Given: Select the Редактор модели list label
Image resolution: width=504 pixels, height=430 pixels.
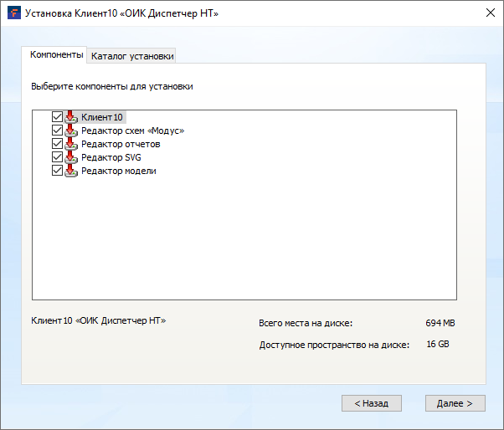Looking at the screenshot, I should point(118,171).
